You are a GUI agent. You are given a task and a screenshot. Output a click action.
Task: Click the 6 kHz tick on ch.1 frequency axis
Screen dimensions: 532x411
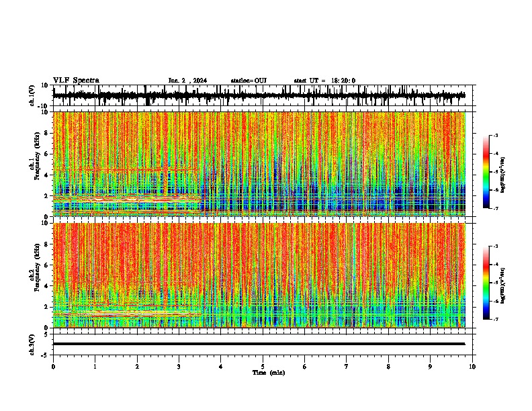[46, 154]
